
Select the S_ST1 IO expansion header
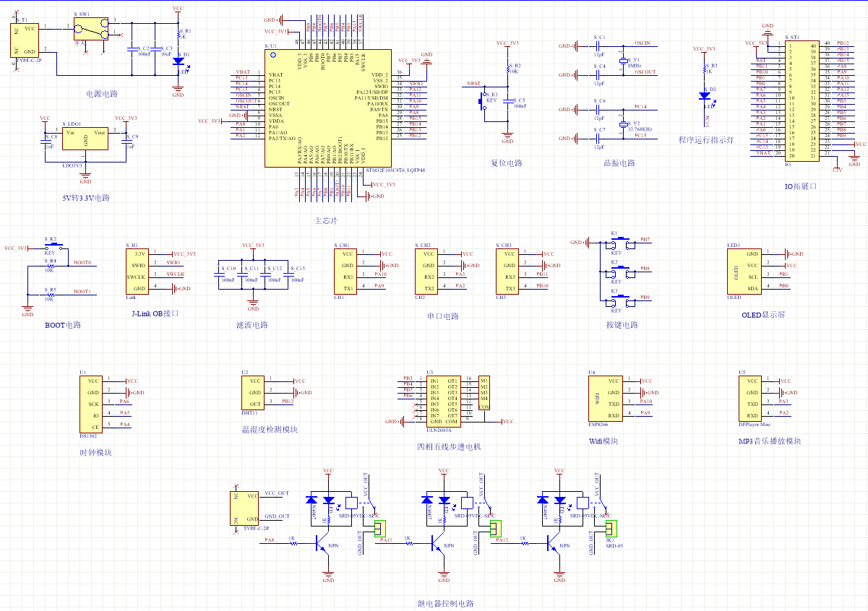coord(802,101)
